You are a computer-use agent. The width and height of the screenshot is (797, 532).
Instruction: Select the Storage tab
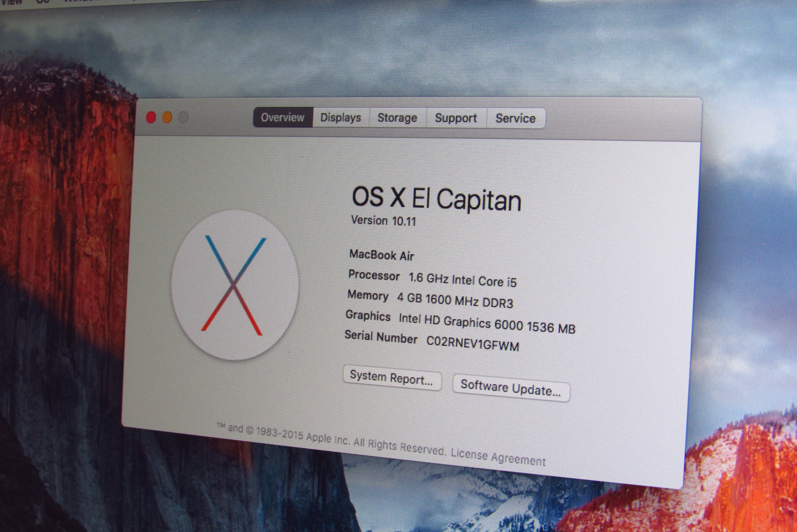coord(397,118)
